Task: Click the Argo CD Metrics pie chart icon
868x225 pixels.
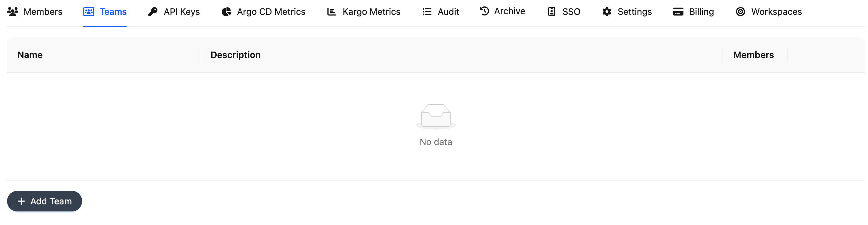Action: pyautogui.click(x=226, y=12)
